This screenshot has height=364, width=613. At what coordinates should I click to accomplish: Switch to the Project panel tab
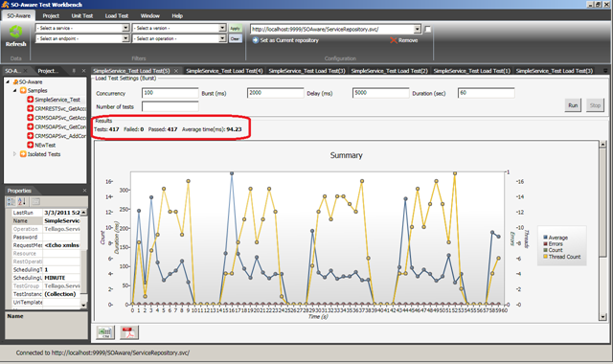point(48,71)
